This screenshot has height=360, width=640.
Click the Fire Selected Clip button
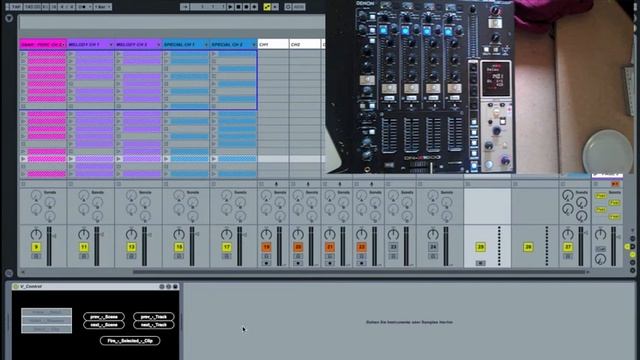coord(130,340)
